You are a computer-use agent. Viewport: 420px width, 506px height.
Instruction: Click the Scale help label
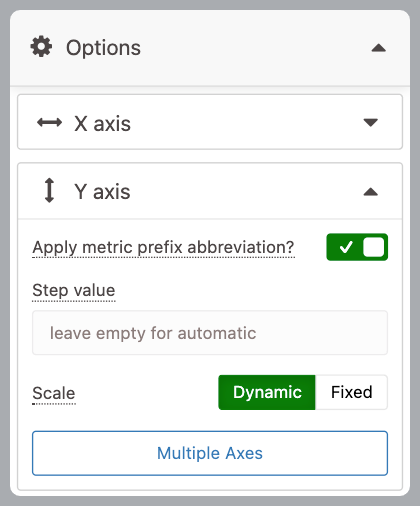point(54,393)
